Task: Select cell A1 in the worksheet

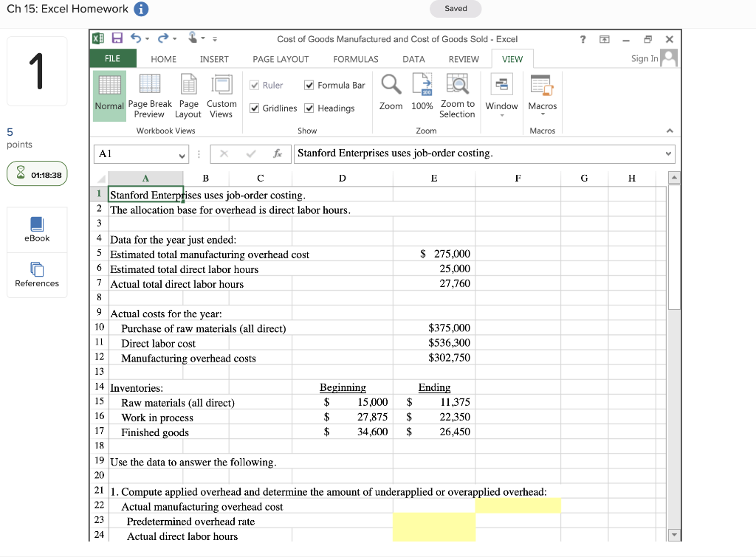Action: pyautogui.click(x=145, y=195)
